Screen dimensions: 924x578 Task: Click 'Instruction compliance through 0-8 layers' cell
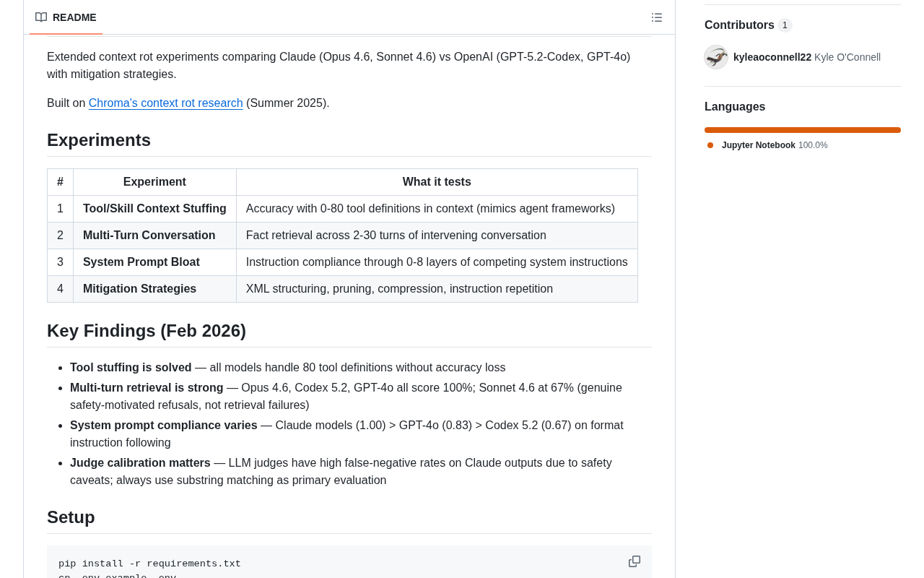tap(437, 262)
